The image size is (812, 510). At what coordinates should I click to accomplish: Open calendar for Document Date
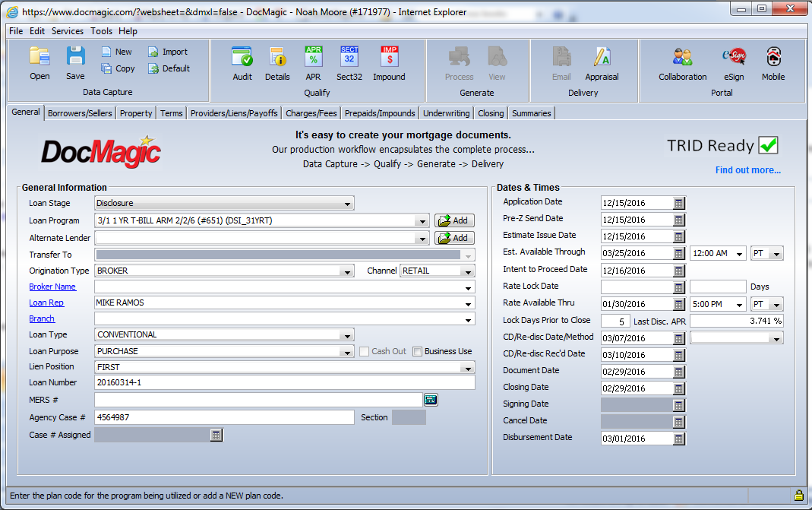[679, 372]
